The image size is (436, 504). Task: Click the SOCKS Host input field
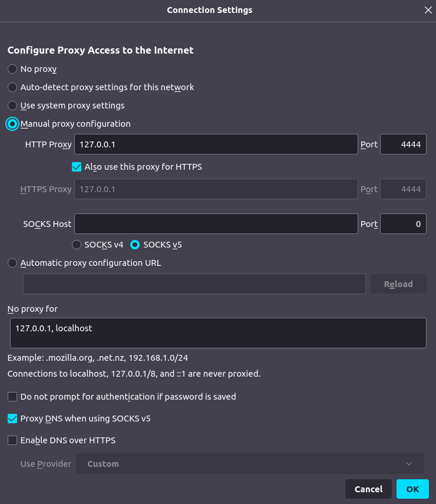tap(216, 224)
